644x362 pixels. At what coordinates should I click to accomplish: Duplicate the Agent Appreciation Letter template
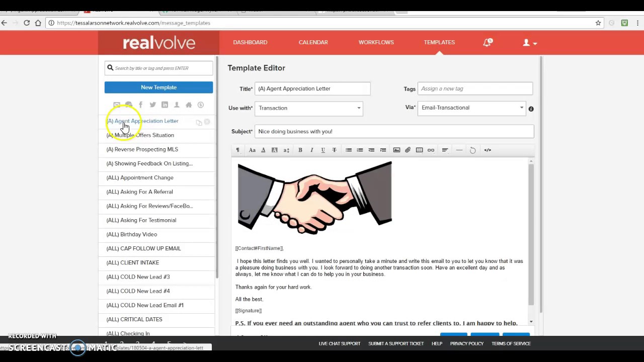(x=199, y=122)
